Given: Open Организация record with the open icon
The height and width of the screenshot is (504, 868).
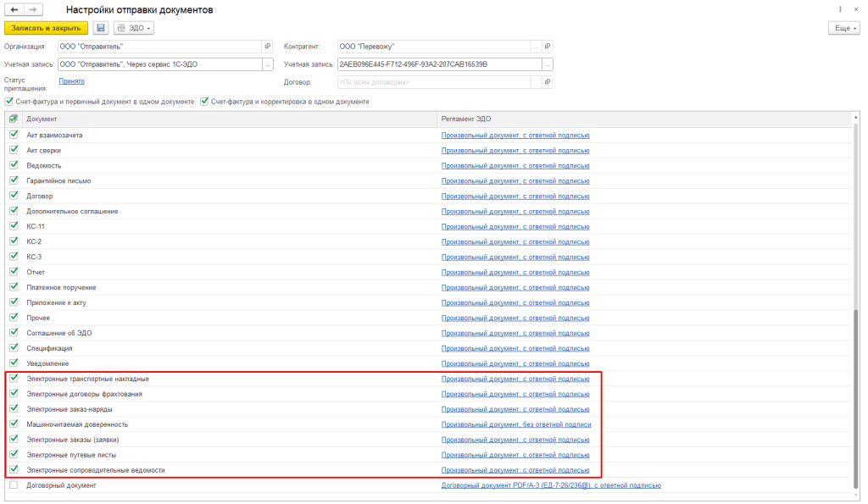Looking at the screenshot, I should coord(268,47).
